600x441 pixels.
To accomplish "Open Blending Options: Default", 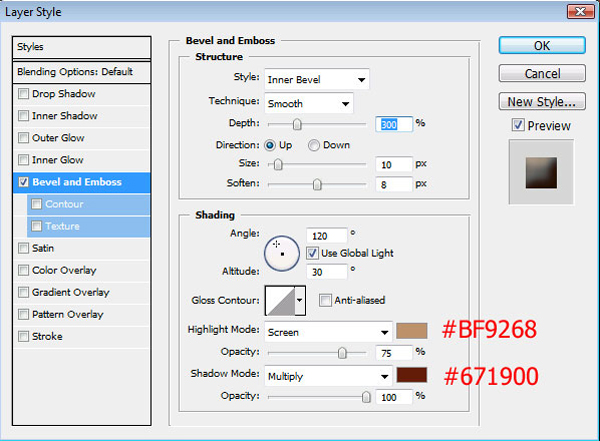I will (82, 72).
